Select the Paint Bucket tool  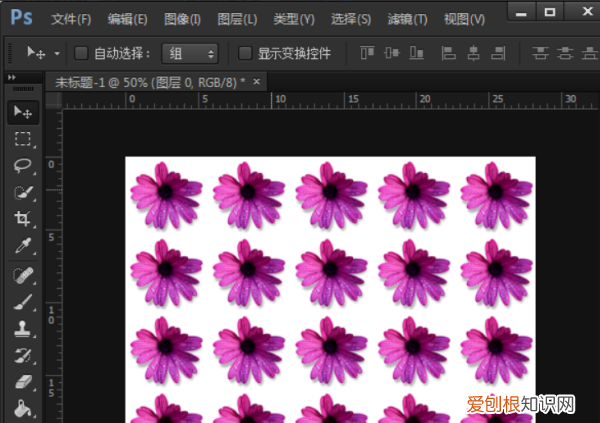point(23,408)
